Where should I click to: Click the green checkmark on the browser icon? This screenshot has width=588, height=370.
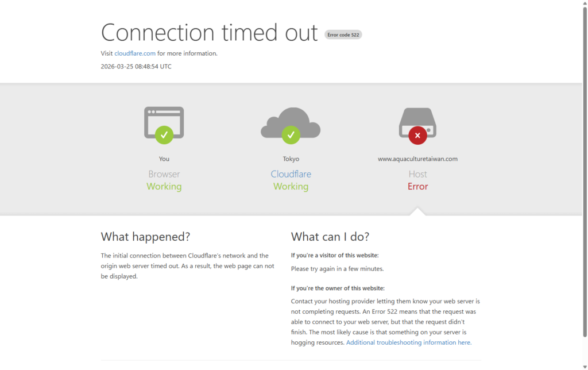(x=164, y=135)
